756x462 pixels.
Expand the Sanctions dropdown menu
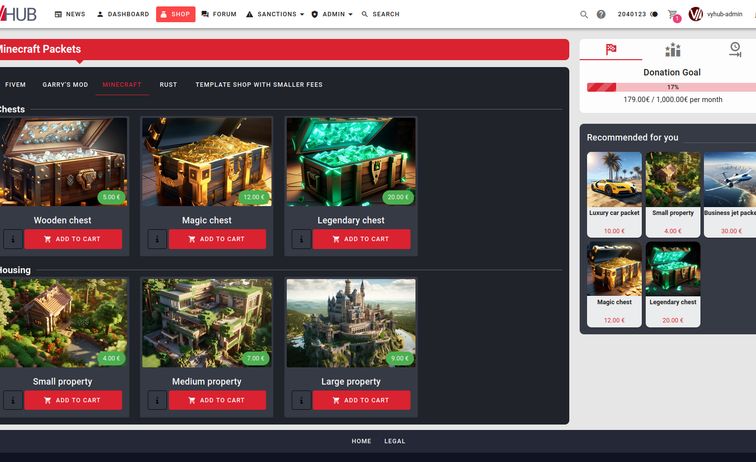point(272,14)
